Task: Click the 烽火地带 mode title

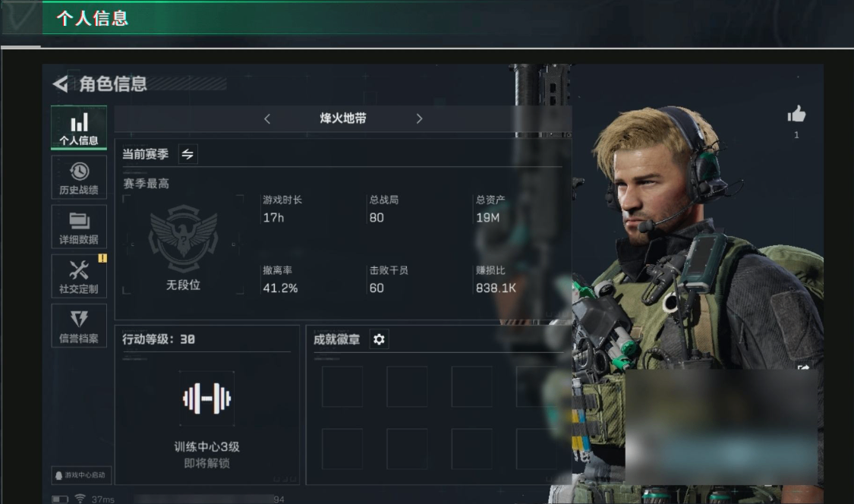Action: [343, 118]
